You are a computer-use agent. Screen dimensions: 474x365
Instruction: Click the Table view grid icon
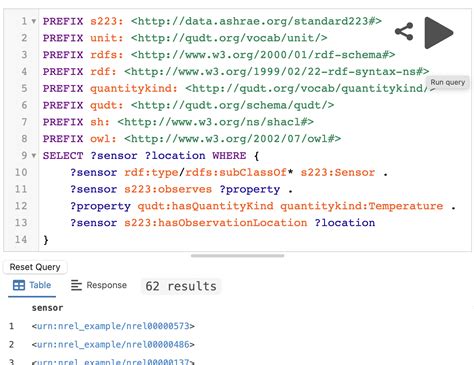coord(19,285)
